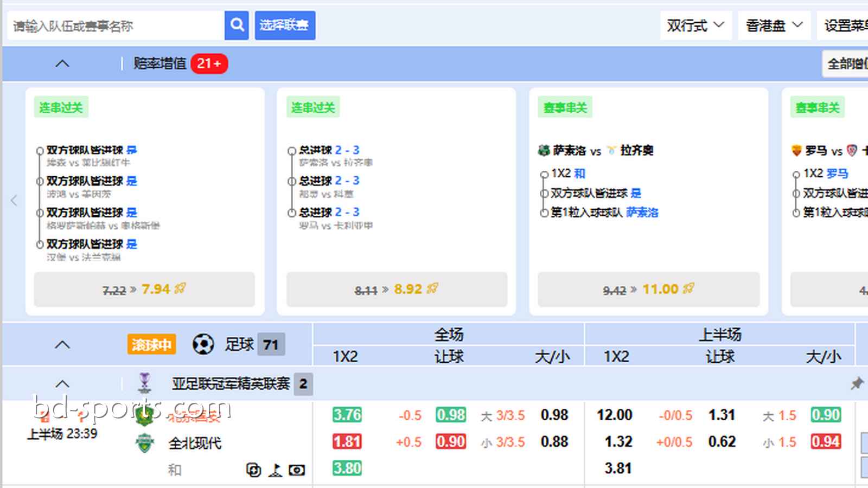Select first-half 大 1.5 odds 0.90
Viewport: 868px width, 488px height.
point(826,415)
